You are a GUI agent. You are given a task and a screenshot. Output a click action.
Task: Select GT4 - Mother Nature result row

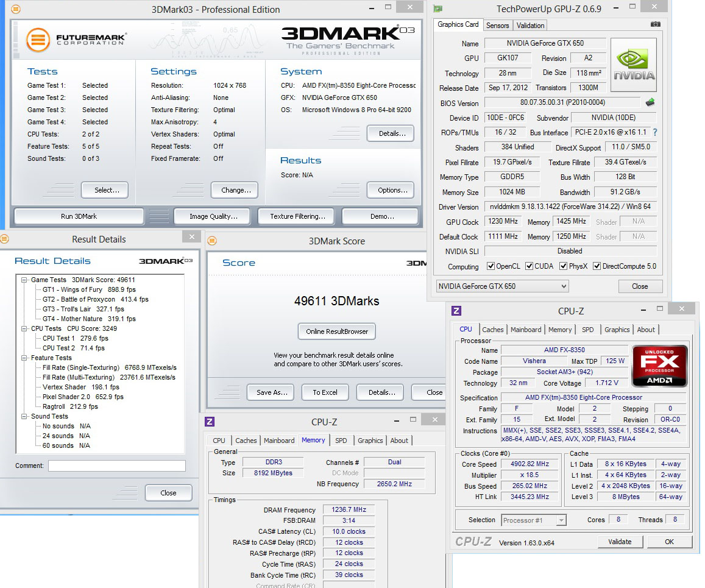[x=89, y=319]
